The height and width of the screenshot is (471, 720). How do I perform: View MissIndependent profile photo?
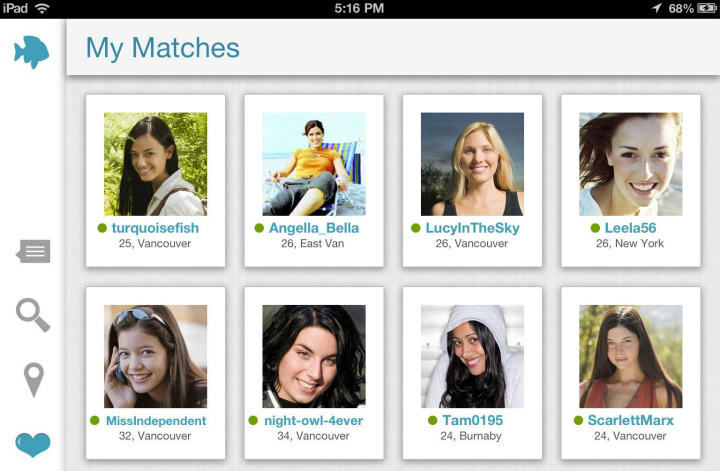tap(155, 356)
